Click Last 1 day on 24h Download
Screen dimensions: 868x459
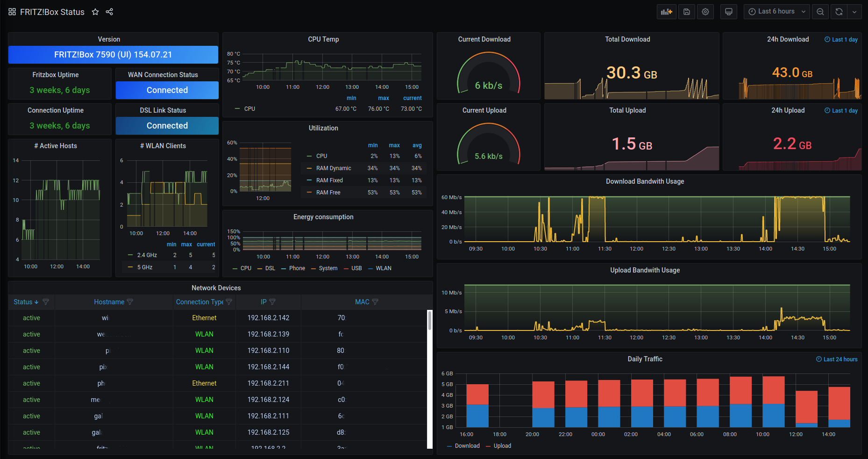[841, 40]
